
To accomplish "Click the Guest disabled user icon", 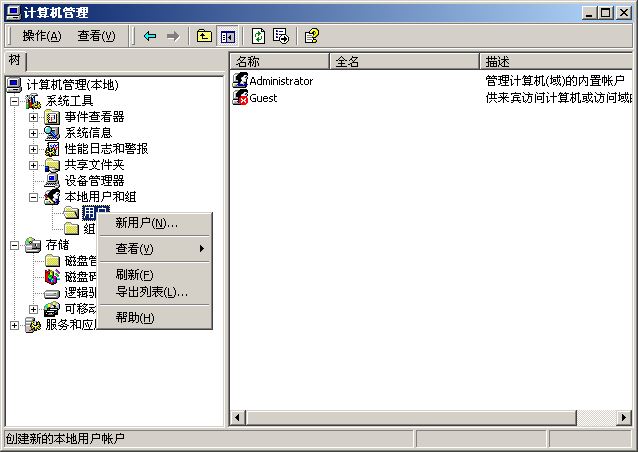I will tap(240, 98).
